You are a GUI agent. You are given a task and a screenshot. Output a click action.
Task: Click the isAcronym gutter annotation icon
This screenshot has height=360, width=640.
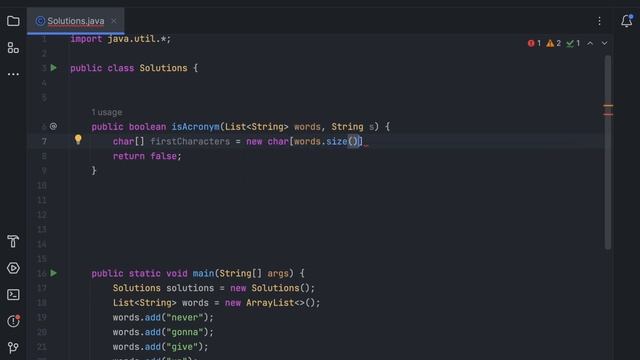tap(53, 127)
